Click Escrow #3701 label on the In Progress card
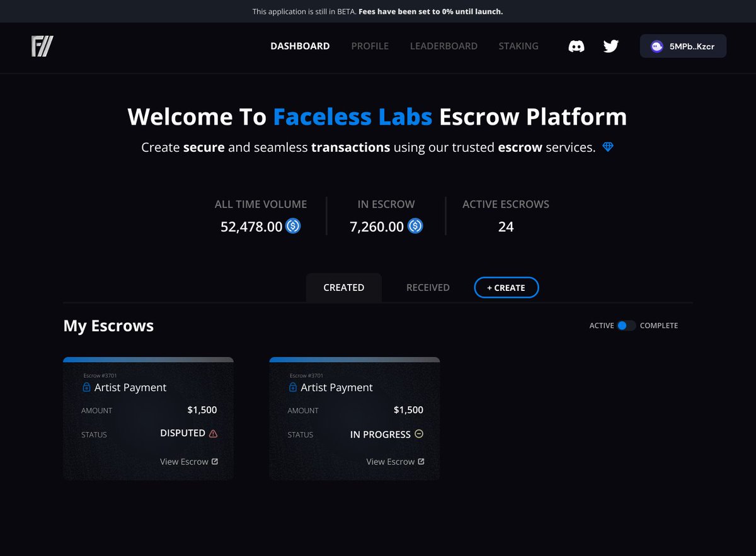756x556 pixels. (x=306, y=376)
